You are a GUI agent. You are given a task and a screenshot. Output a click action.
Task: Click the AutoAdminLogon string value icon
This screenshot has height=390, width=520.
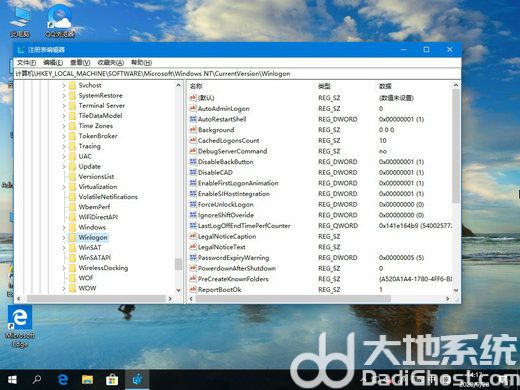pos(193,108)
